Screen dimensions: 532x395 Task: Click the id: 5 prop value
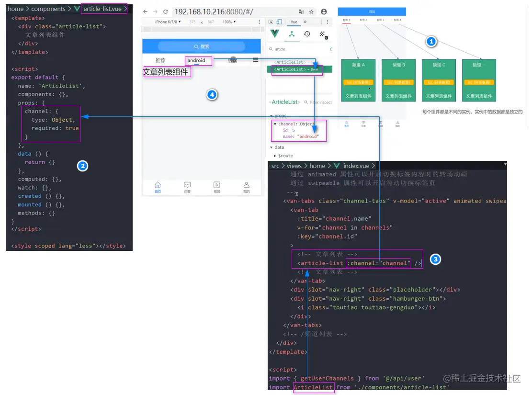[289, 130]
